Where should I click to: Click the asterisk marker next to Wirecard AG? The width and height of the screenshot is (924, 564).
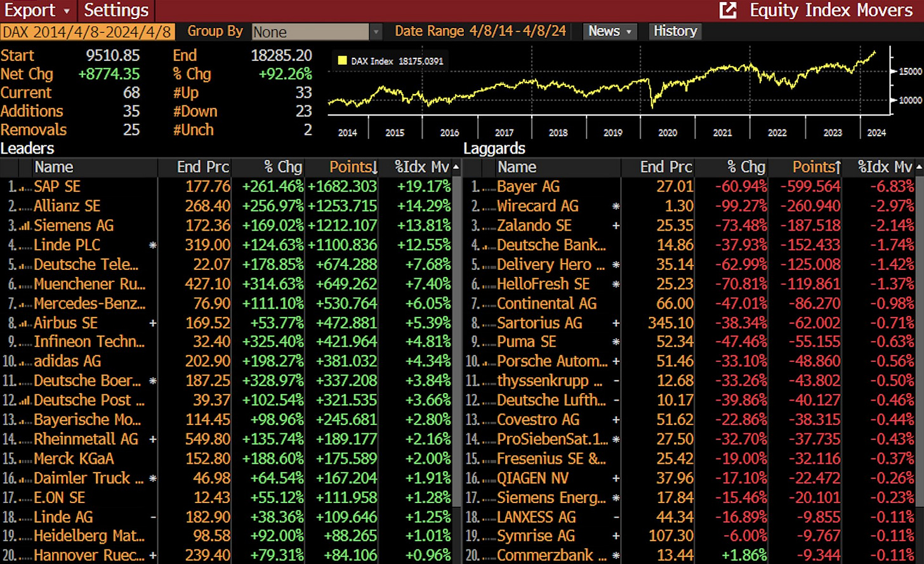pos(616,206)
